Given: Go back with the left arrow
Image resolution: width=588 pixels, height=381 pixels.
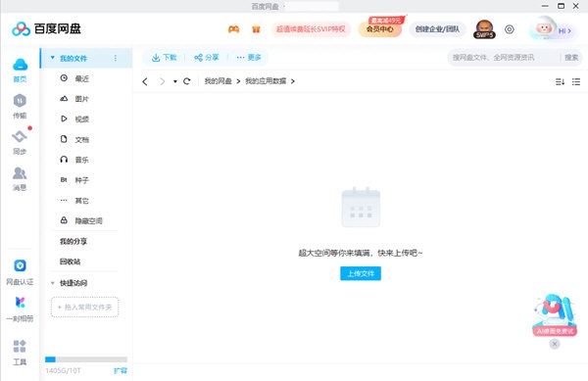Looking at the screenshot, I should tap(145, 81).
